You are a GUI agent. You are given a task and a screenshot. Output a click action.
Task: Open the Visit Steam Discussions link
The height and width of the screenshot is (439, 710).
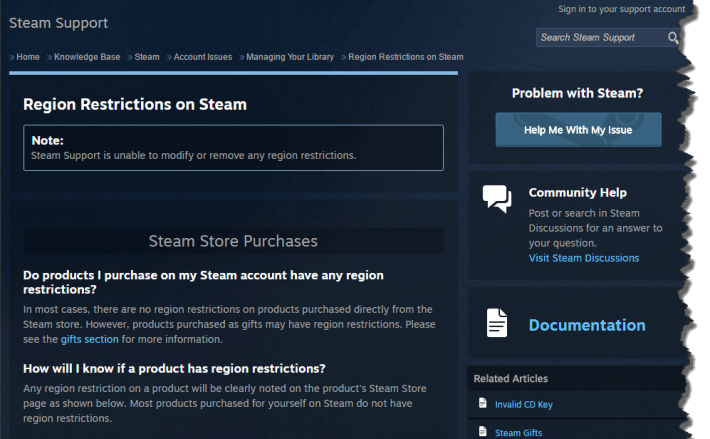pos(584,258)
